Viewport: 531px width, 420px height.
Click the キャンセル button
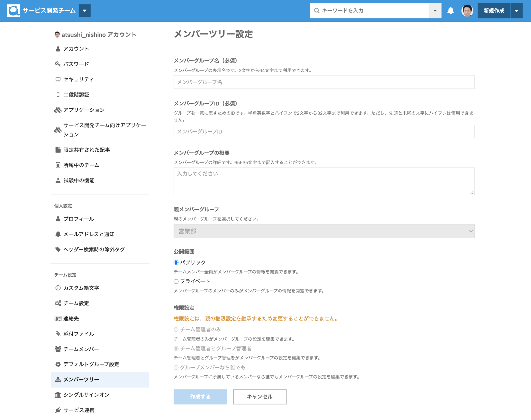click(259, 397)
